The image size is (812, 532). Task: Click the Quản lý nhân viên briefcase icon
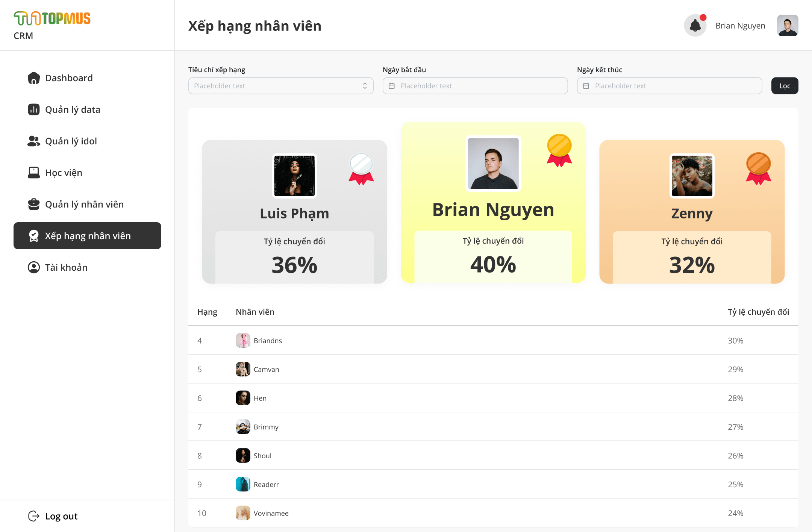34,204
